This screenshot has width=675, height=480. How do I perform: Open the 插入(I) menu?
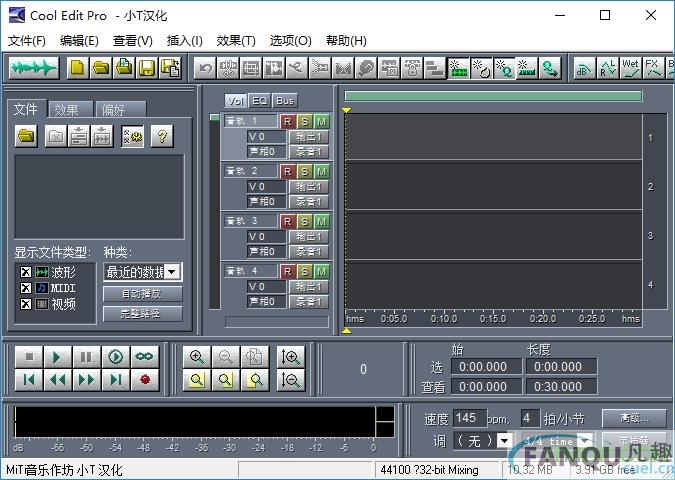tap(184, 41)
